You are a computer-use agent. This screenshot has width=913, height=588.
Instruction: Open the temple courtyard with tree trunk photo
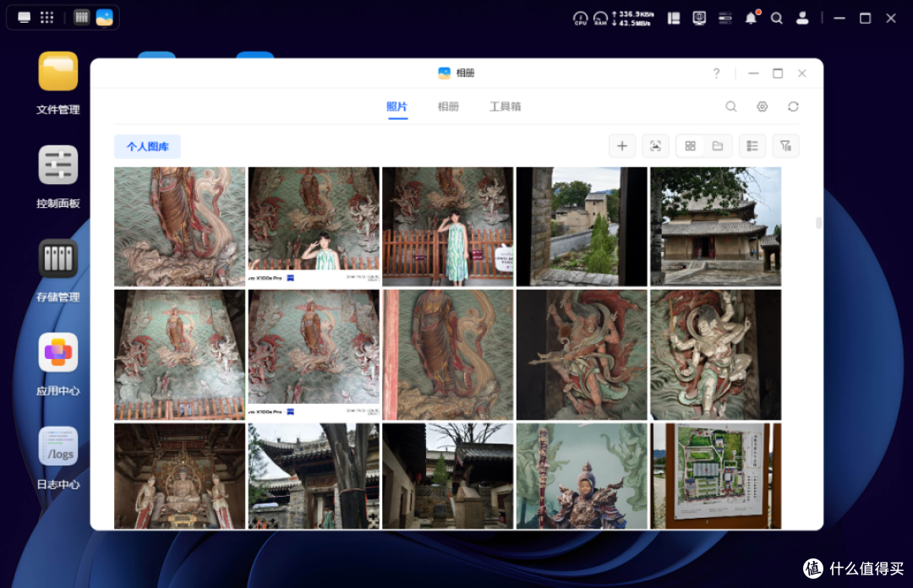pos(314,476)
